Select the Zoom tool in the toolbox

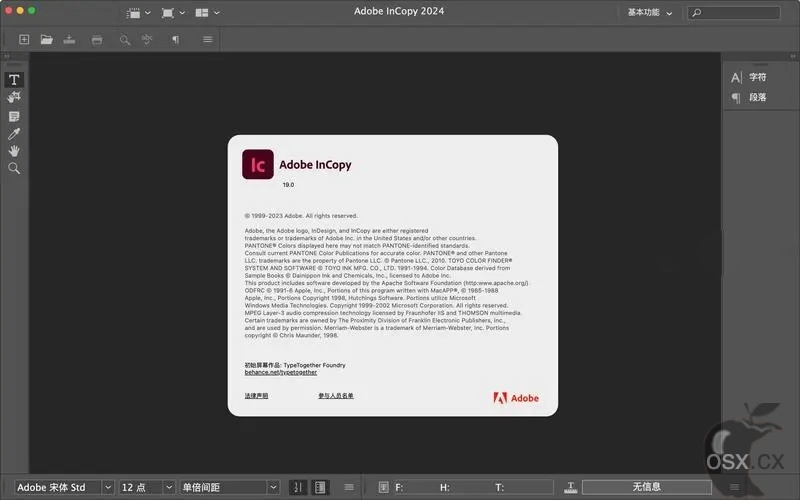pos(14,168)
